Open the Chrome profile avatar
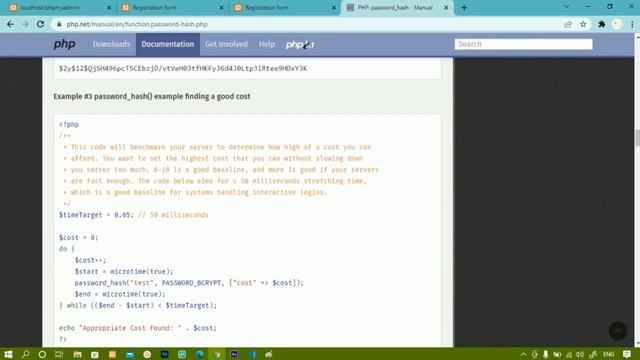The image size is (640, 360). point(617,24)
